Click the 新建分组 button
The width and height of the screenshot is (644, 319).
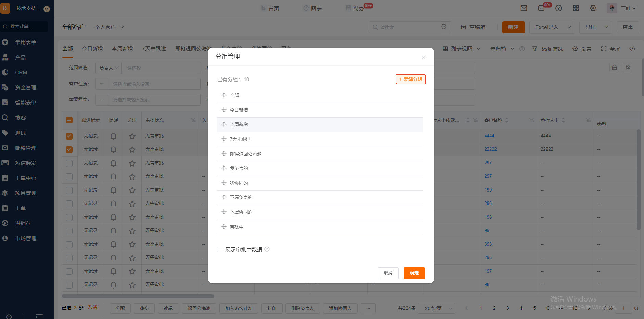pyautogui.click(x=411, y=79)
